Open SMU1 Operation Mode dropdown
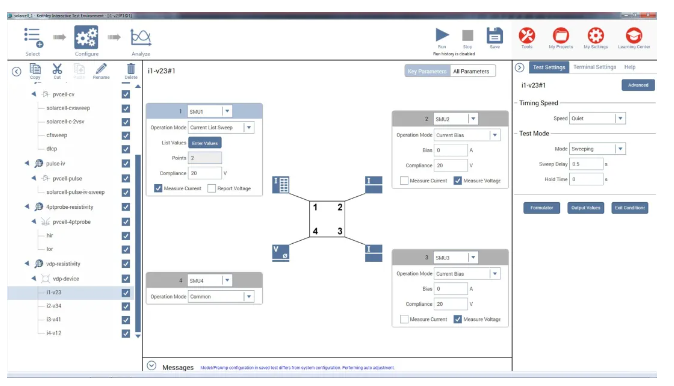 tap(249, 127)
